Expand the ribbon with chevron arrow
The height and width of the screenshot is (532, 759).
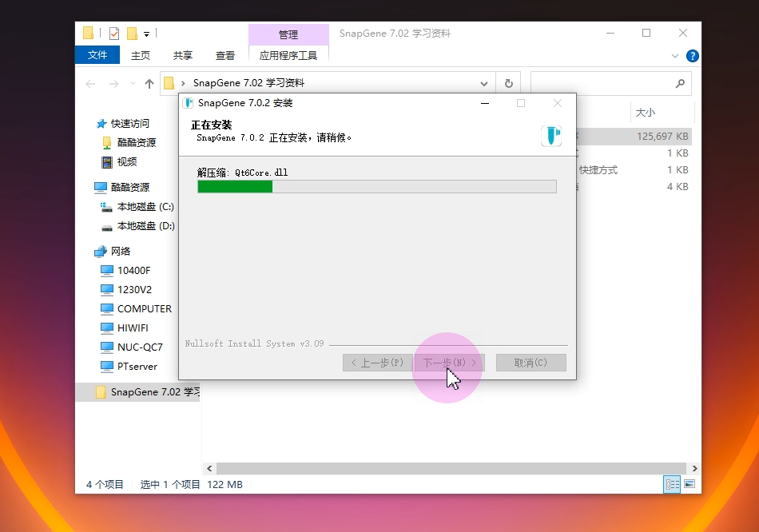pyautogui.click(x=675, y=56)
